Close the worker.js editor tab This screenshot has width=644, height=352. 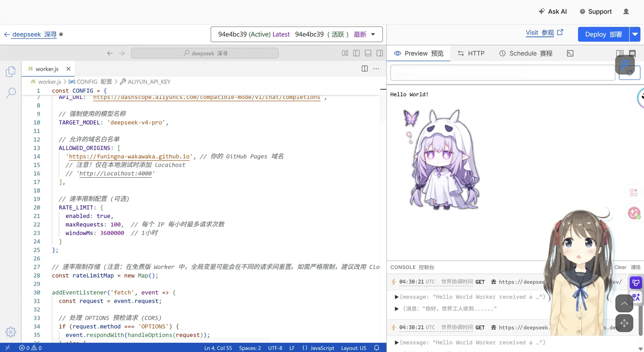(68, 68)
